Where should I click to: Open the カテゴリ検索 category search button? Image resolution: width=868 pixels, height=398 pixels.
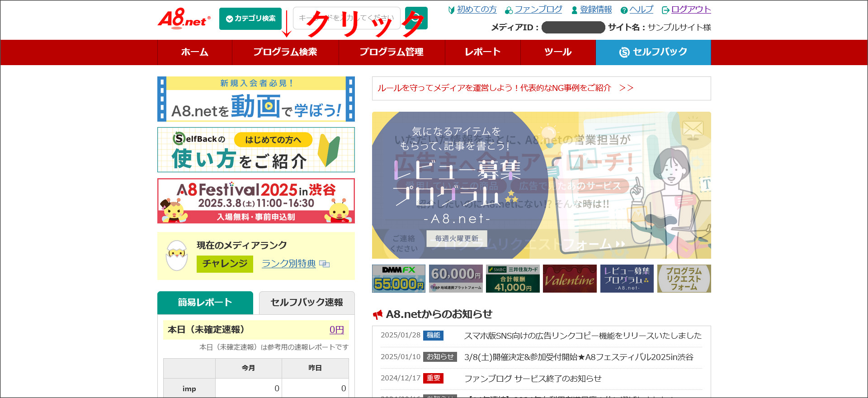(250, 19)
